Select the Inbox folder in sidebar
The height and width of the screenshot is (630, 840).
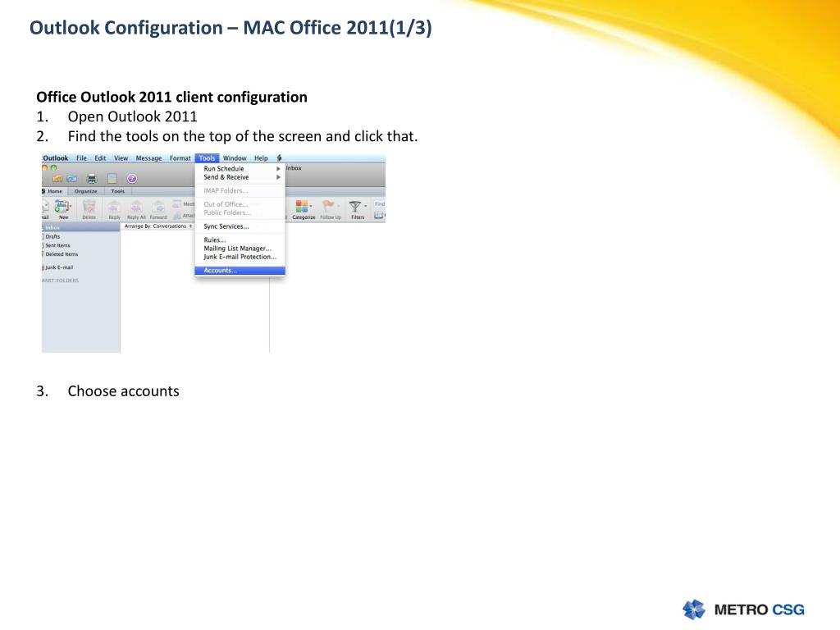81,228
